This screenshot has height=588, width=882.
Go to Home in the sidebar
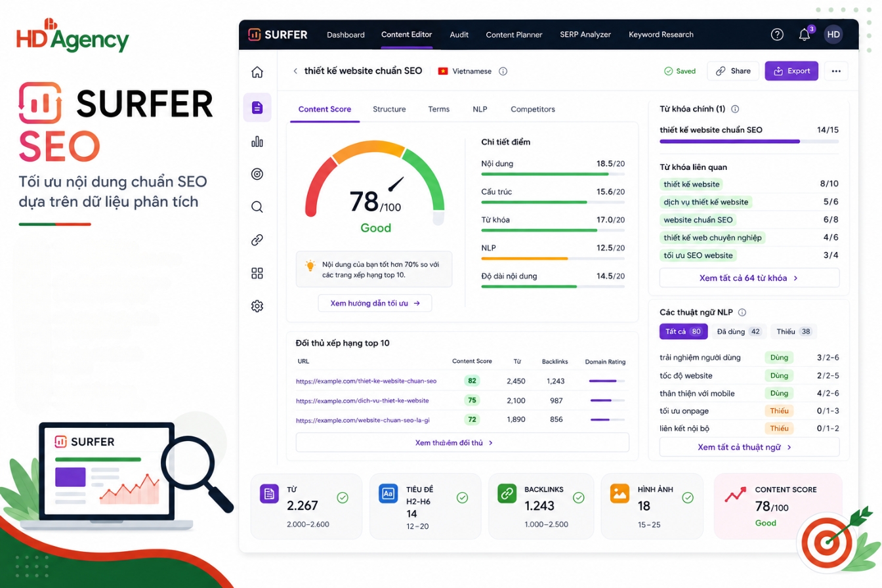pyautogui.click(x=257, y=72)
